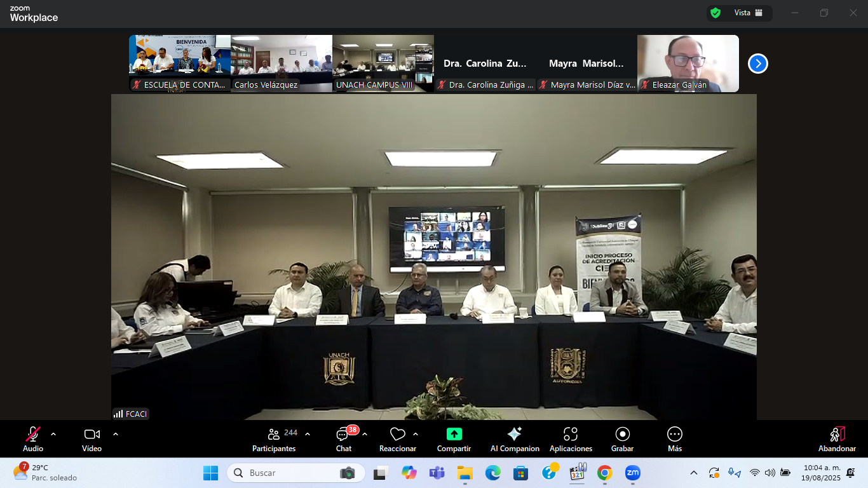
Task: Expand the arrow next to Participantes
Action: click(308, 434)
